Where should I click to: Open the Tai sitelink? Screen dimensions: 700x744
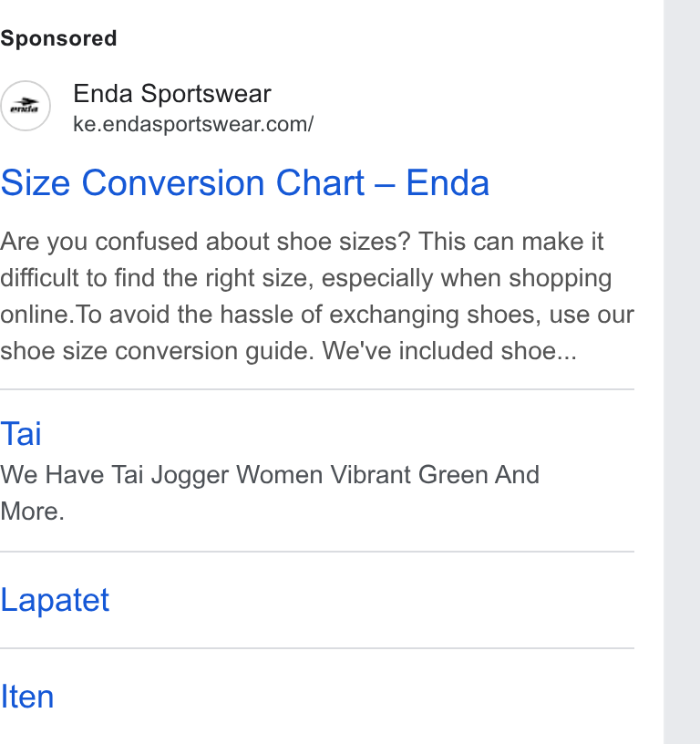click(21, 434)
